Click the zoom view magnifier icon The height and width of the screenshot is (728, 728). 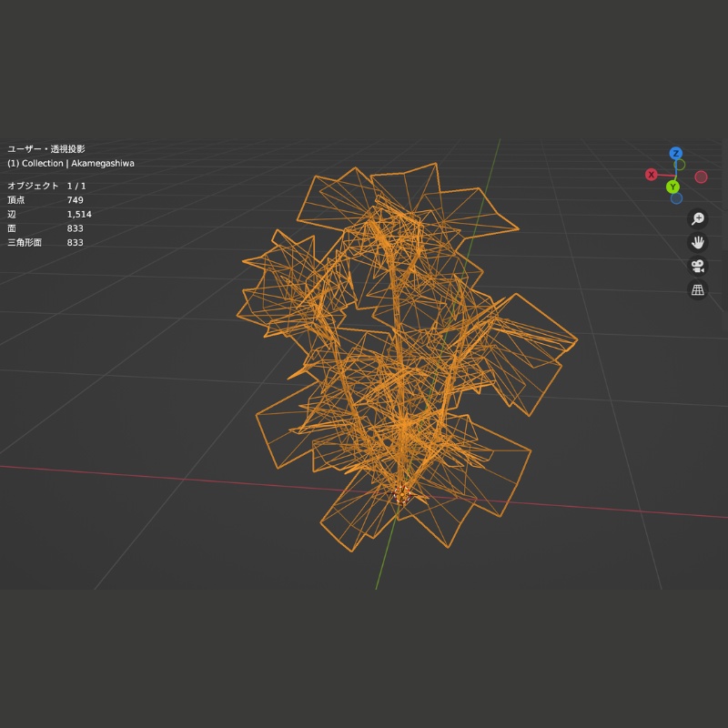click(x=697, y=218)
